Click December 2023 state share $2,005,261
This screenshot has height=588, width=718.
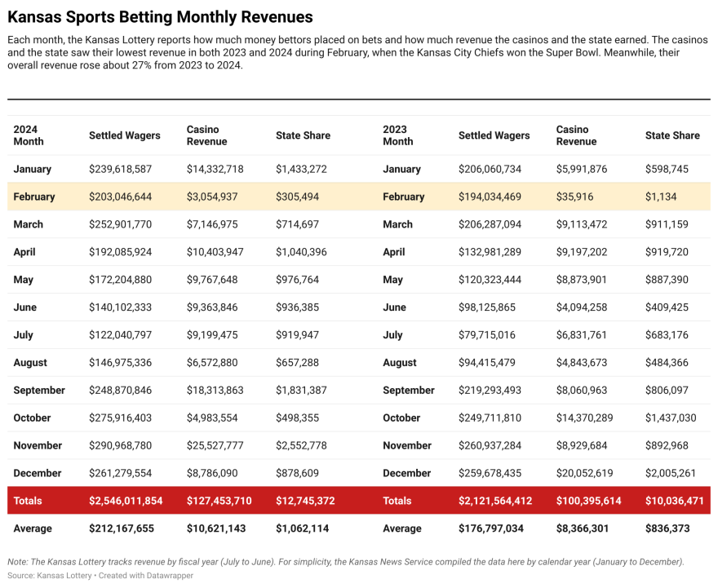click(671, 473)
